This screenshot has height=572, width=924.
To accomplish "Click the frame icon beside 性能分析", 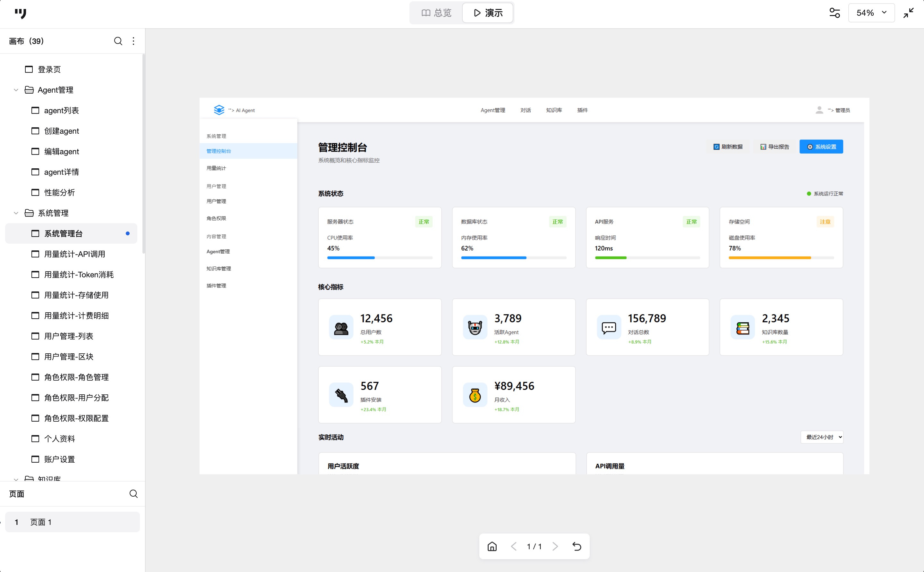I will tap(35, 192).
